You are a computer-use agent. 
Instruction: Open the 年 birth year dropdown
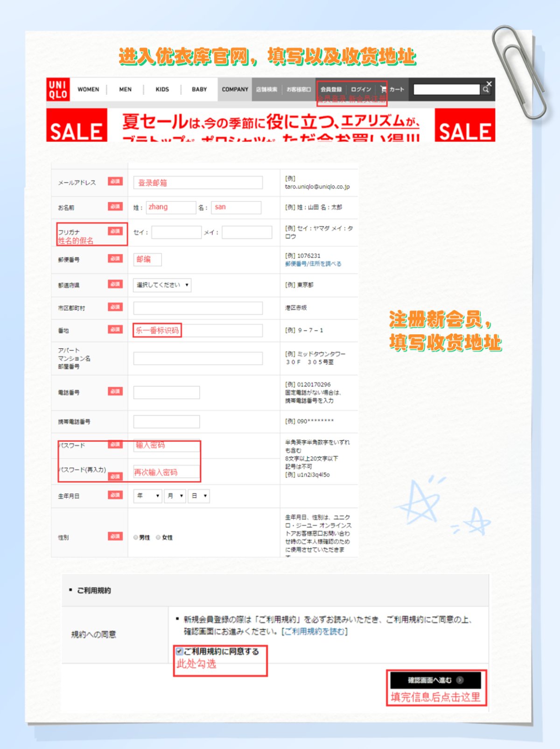pos(148,496)
